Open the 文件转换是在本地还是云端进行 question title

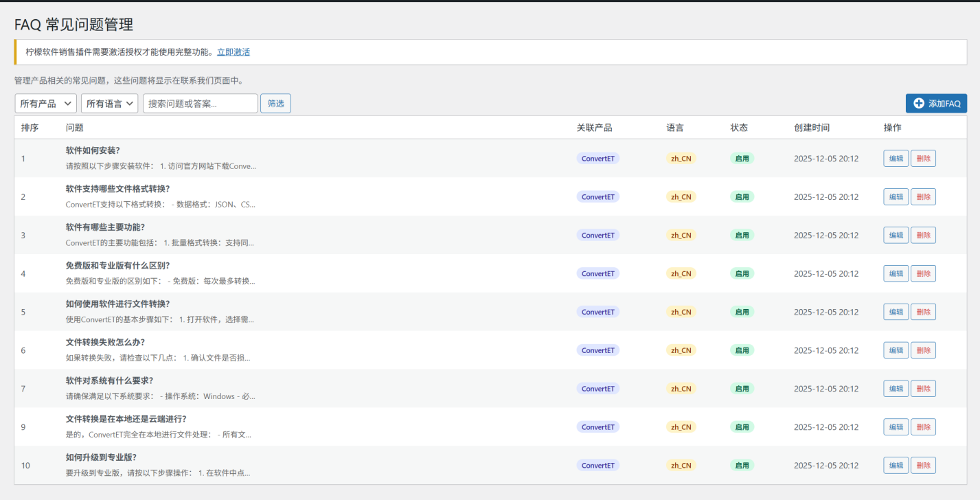pyautogui.click(x=126, y=419)
